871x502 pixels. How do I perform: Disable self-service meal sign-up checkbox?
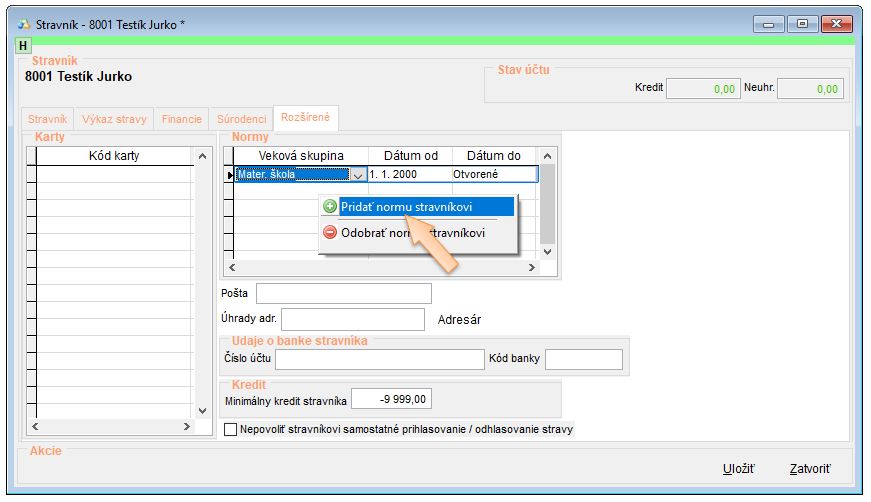[x=232, y=429]
